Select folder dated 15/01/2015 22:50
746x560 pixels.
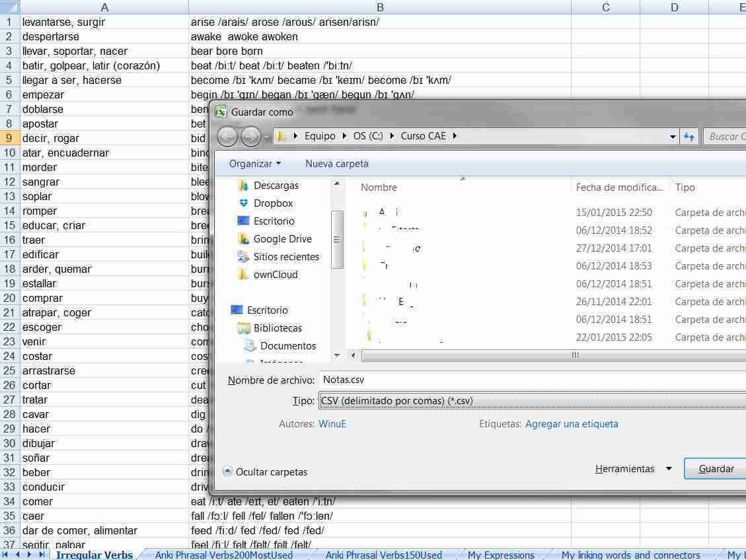pyautogui.click(x=552, y=213)
